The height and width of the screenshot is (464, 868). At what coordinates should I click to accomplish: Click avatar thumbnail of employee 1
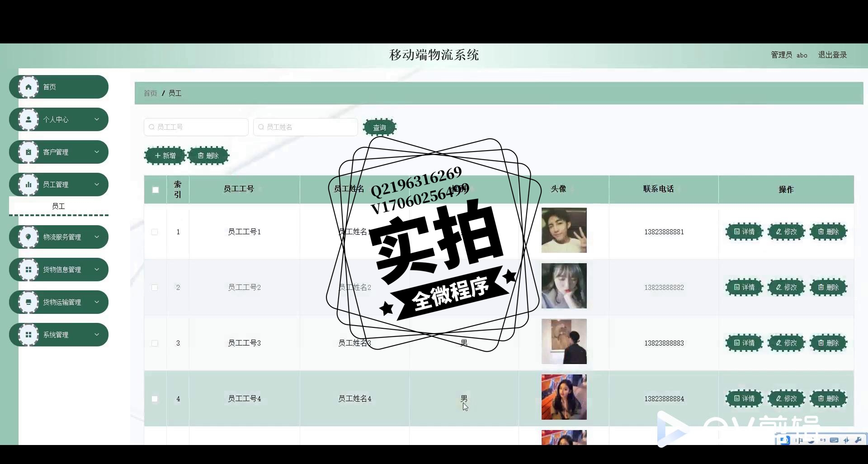[x=564, y=230]
